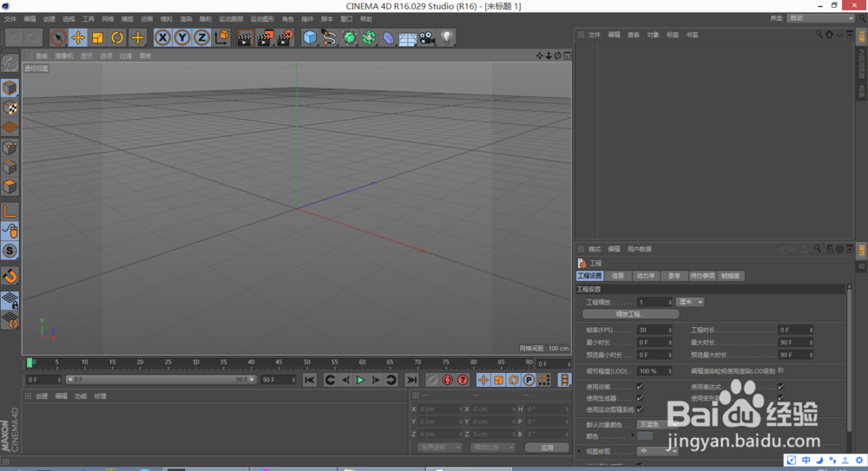Toggle the X axis lock
868x471 pixels.
[x=162, y=37]
